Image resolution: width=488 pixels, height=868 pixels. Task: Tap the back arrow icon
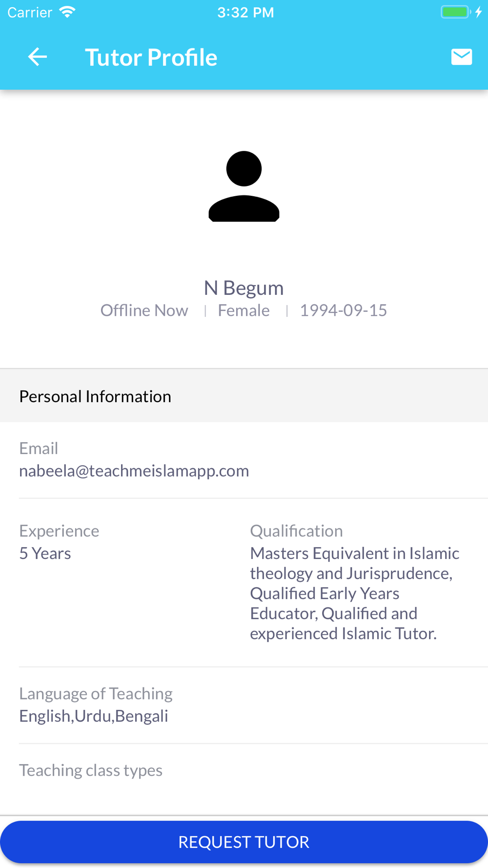click(37, 57)
